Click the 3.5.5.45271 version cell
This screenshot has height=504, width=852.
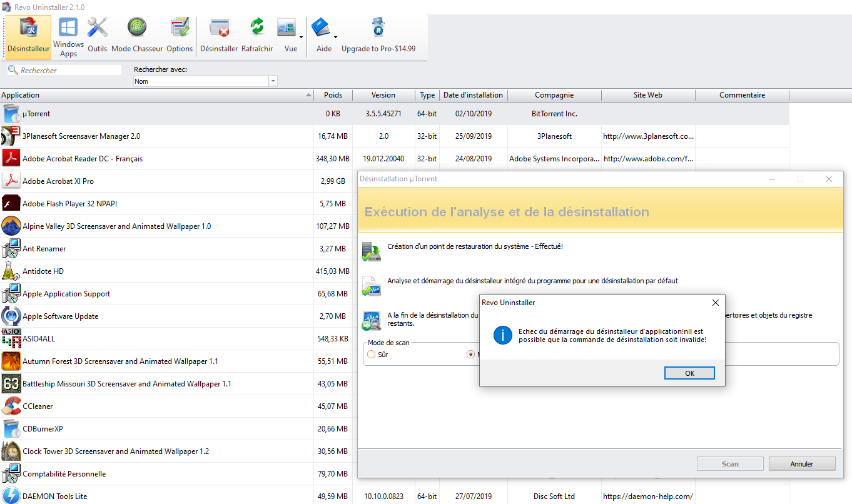[383, 114]
